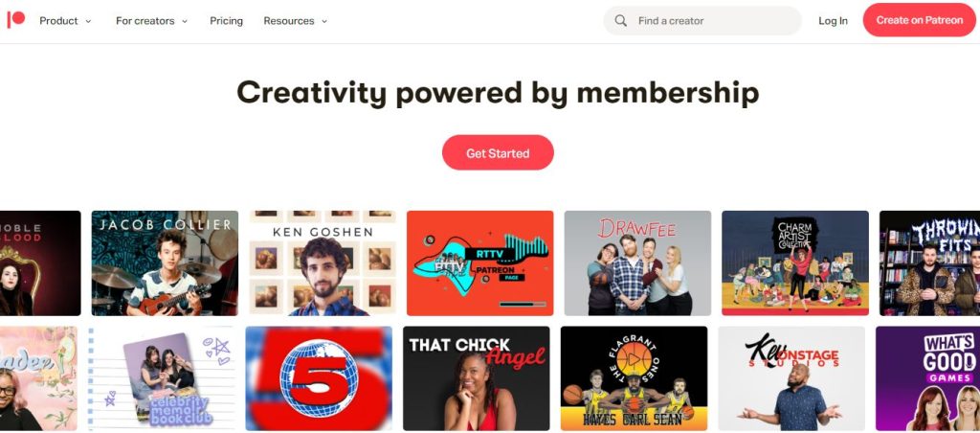Open the Jacob Collier creator card
The image size is (980, 433).
[x=165, y=262]
